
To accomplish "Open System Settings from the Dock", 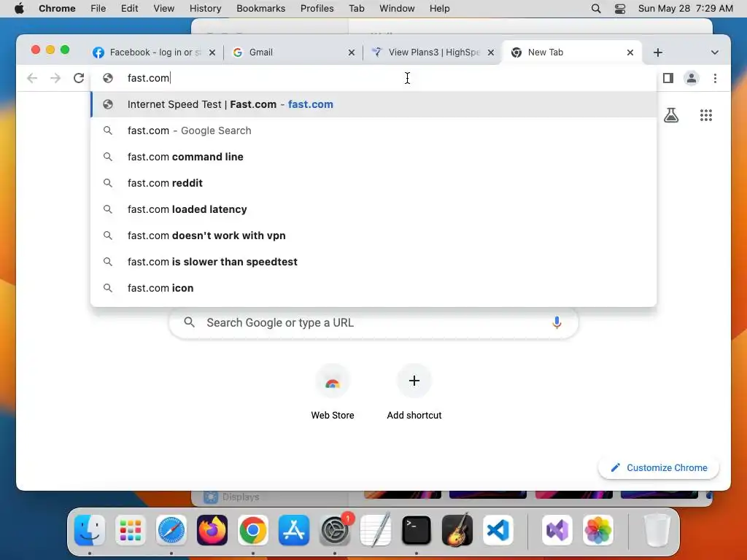I will (x=335, y=530).
